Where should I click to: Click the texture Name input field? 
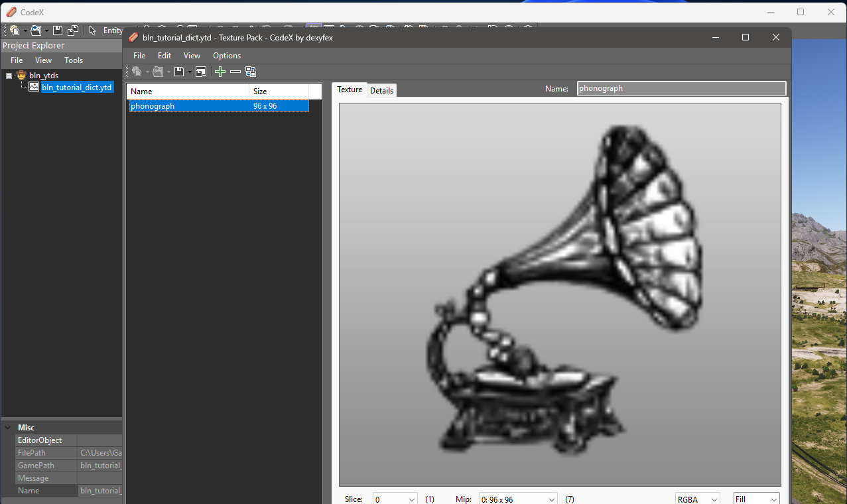pyautogui.click(x=681, y=88)
